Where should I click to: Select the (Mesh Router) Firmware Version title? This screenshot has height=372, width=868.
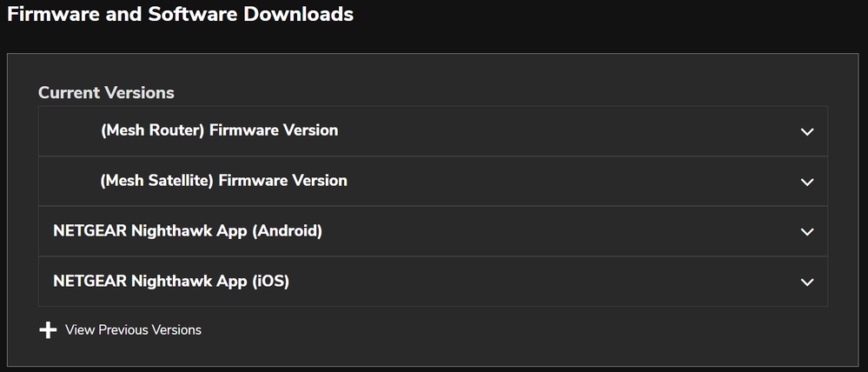click(219, 130)
